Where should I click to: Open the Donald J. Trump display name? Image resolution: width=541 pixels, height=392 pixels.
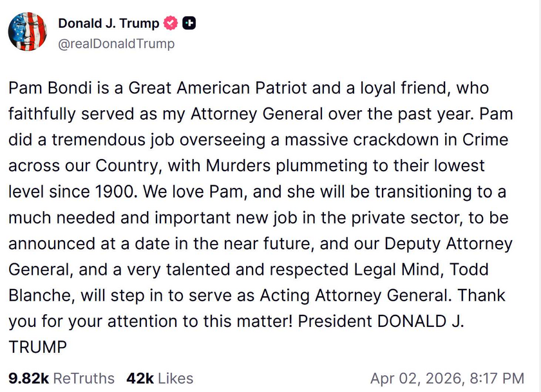(x=108, y=24)
